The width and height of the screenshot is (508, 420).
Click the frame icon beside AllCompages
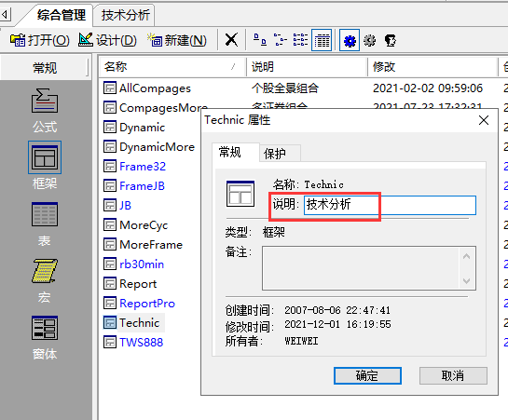tap(110, 88)
